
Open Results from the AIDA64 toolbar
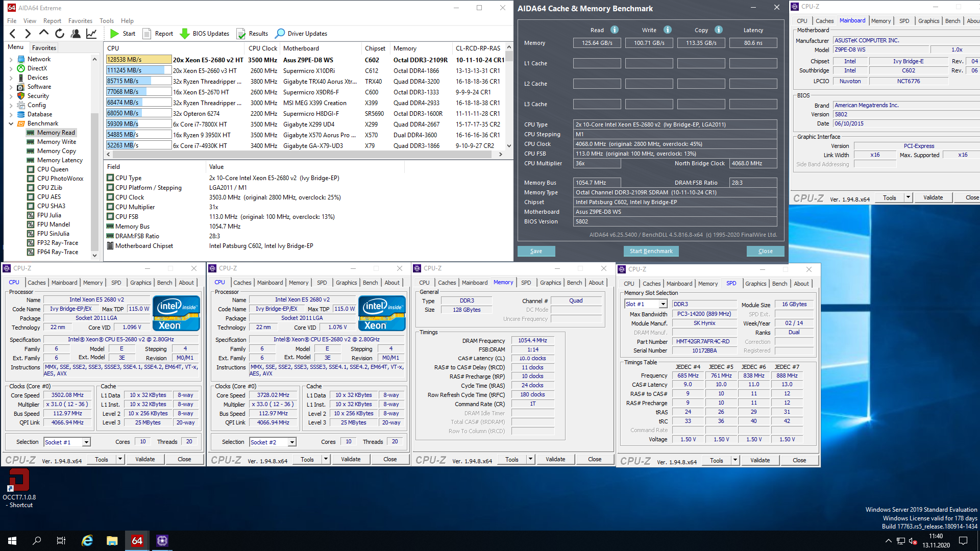[x=252, y=34]
